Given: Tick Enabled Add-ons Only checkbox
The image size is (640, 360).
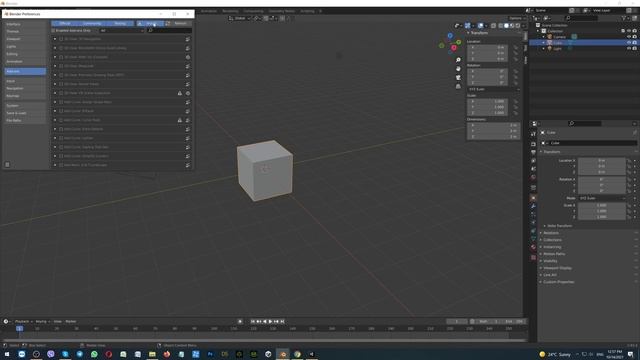Looking at the screenshot, I should [x=53, y=31].
